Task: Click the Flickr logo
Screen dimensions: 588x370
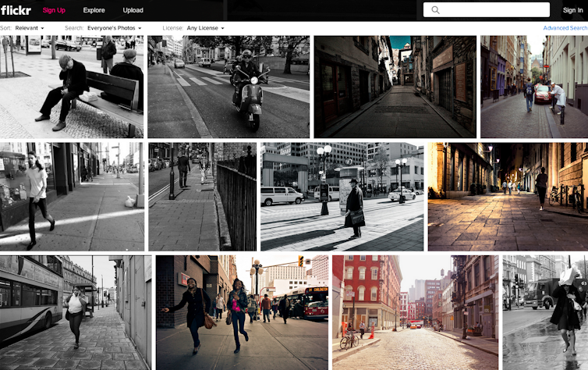Action: (x=16, y=10)
